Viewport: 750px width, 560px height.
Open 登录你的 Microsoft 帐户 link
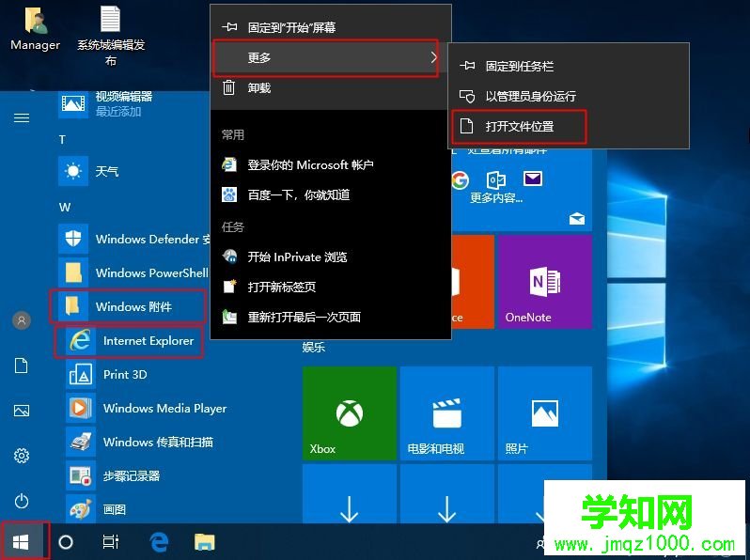click(331, 165)
